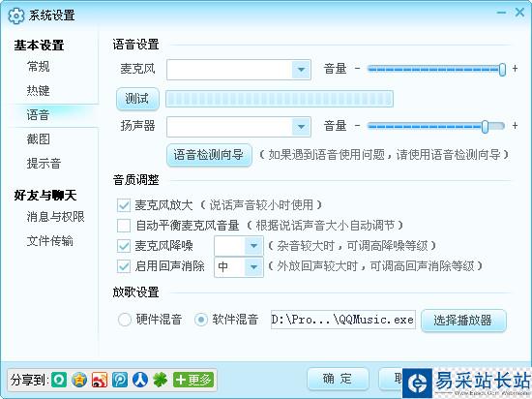Share to Sina Weibo icon

click(100, 380)
